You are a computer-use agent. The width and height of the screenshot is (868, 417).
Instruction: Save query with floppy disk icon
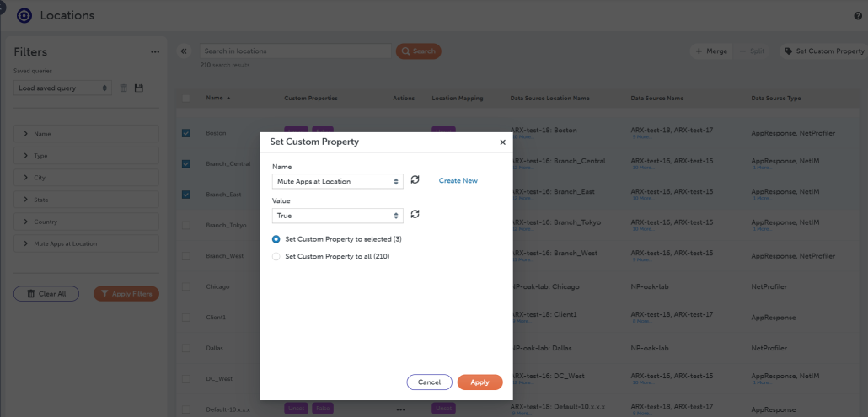point(139,88)
